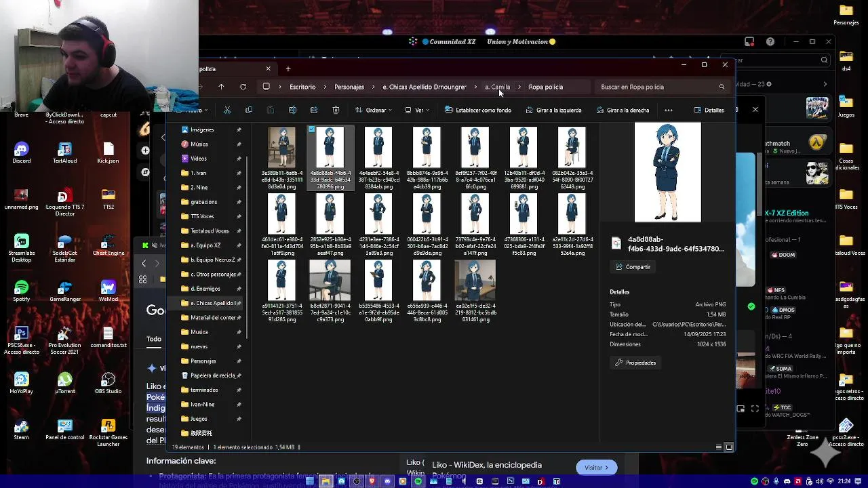Image resolution: width=868 pixels, height=488 pixels.
Task: Open WeMod desktop shortcut
Action: pos(108,291)
